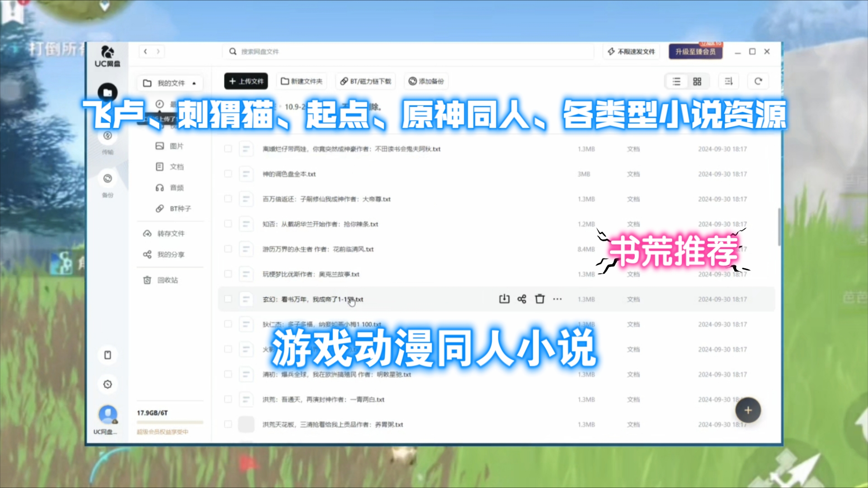Select checkbox for 洪荒:吾通天 file
Screen dimensions: 868x488
coord(228,399)
